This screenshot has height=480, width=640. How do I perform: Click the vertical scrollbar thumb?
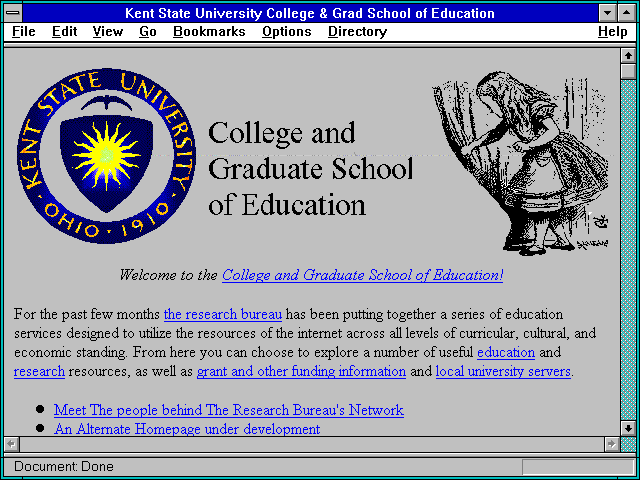(x=628, y=71)
